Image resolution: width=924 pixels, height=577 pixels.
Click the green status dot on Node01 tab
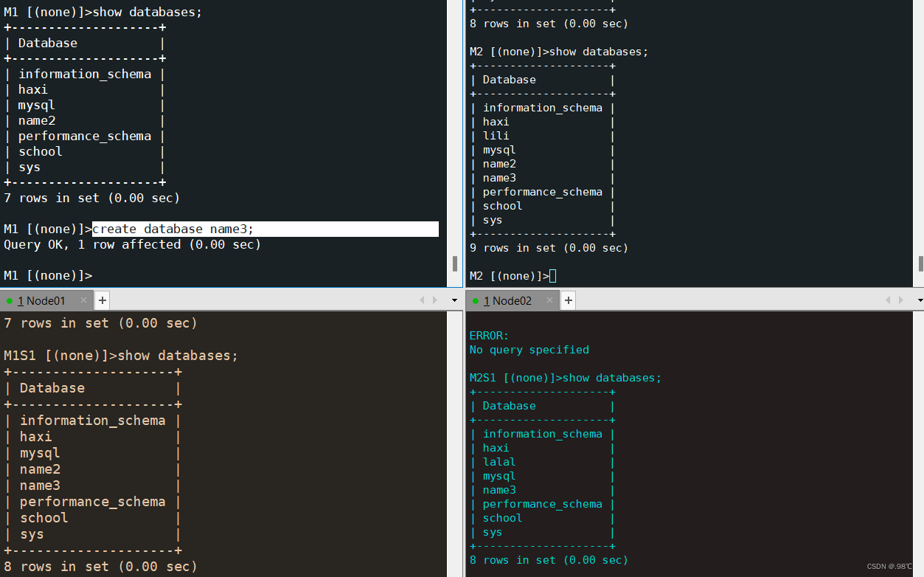pyautogui.click(x=9, y=301)
